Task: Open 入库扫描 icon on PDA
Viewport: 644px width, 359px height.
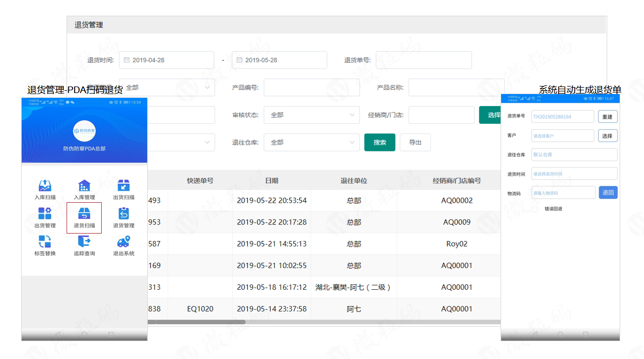Action: point(45,186)
